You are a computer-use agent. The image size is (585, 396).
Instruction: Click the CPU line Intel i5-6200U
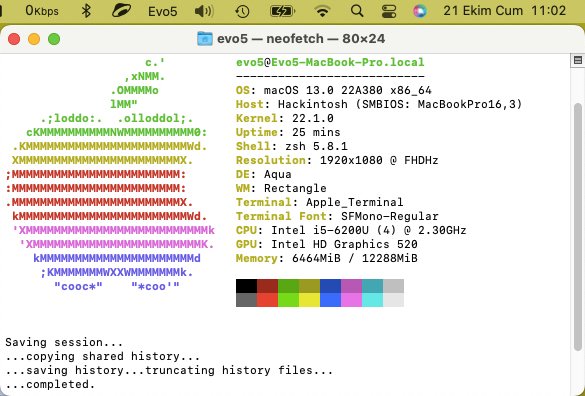coord(351,230)
